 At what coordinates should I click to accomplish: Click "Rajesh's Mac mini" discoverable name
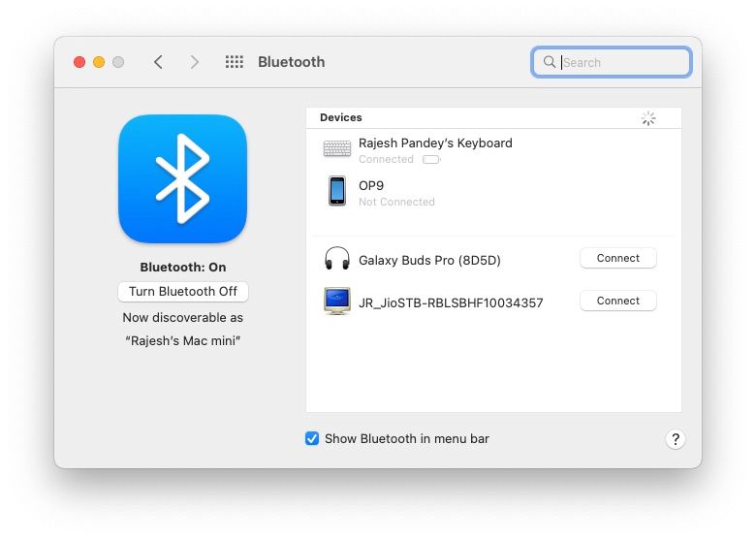point(183,341)
